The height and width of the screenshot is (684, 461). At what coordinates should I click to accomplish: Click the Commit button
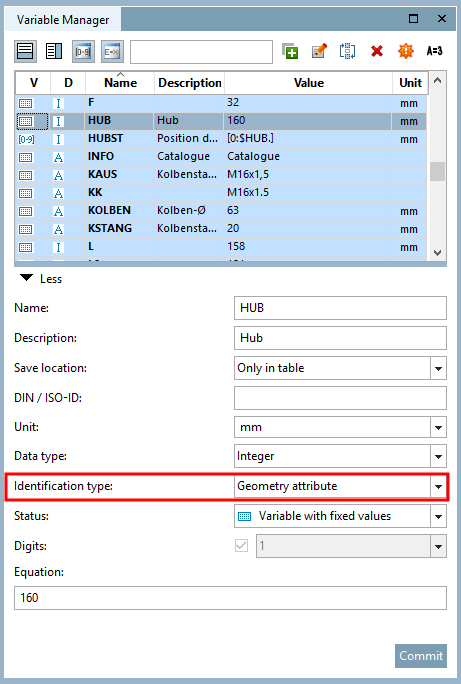click(x=421, y=656)
